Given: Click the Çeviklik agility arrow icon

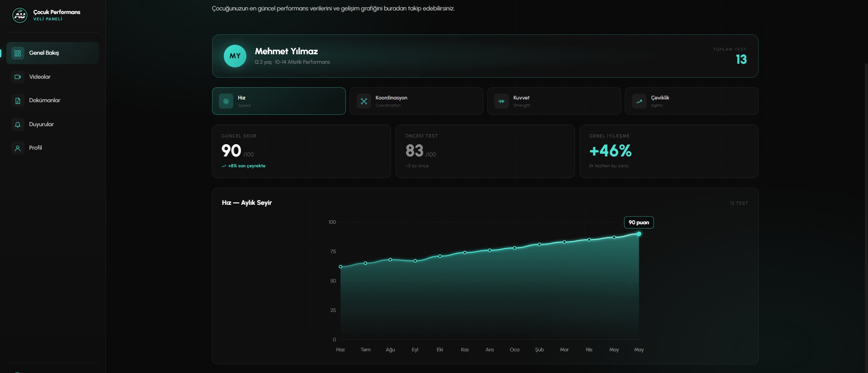Looking at the screenshot, I should coord(639,101).
